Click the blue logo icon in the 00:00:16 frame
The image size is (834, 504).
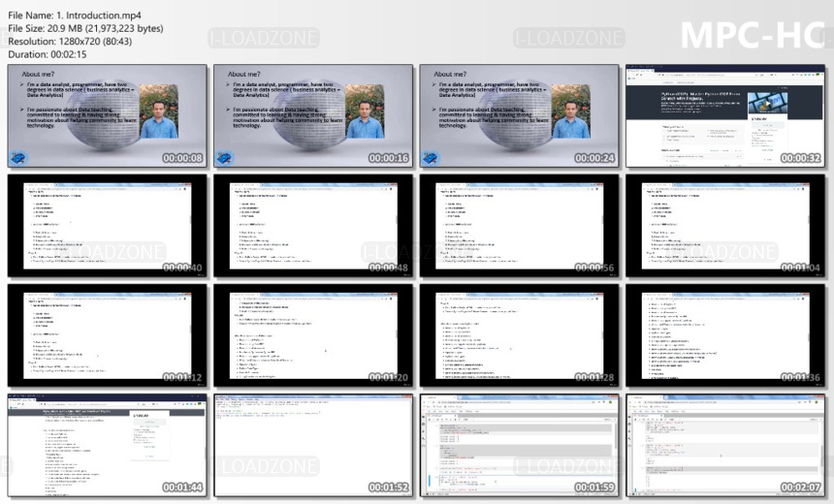pyautogui.click(x=224, y=157)
